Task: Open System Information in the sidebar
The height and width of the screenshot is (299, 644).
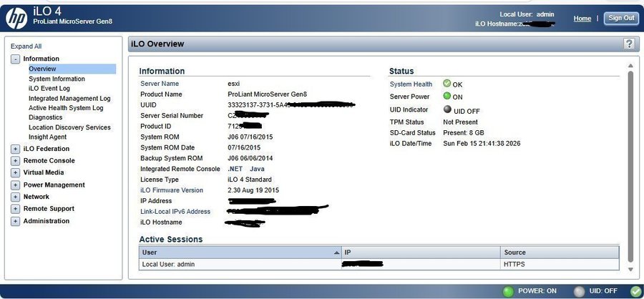Action: click(x=57, y=79)
